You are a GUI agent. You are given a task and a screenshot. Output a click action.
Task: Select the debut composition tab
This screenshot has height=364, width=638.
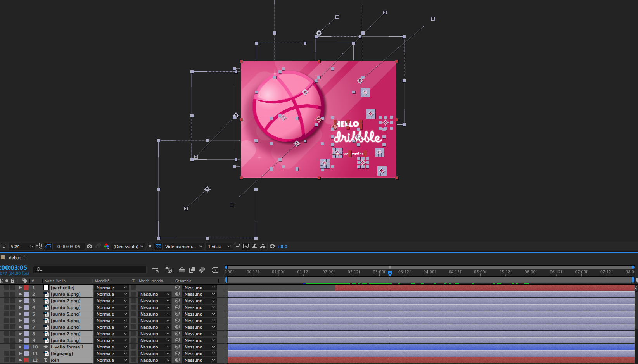coord(15,258)
